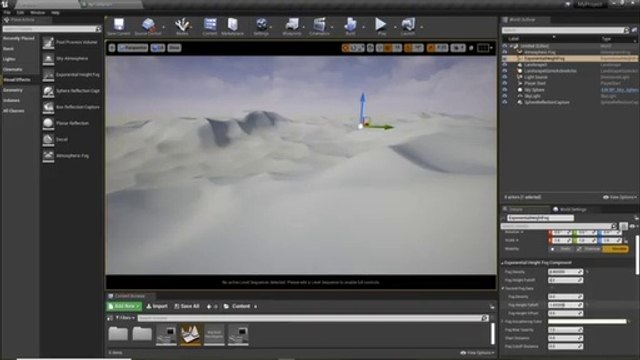
Task: Open the Cinematics toolbar icon
Action: coord(320,25)
